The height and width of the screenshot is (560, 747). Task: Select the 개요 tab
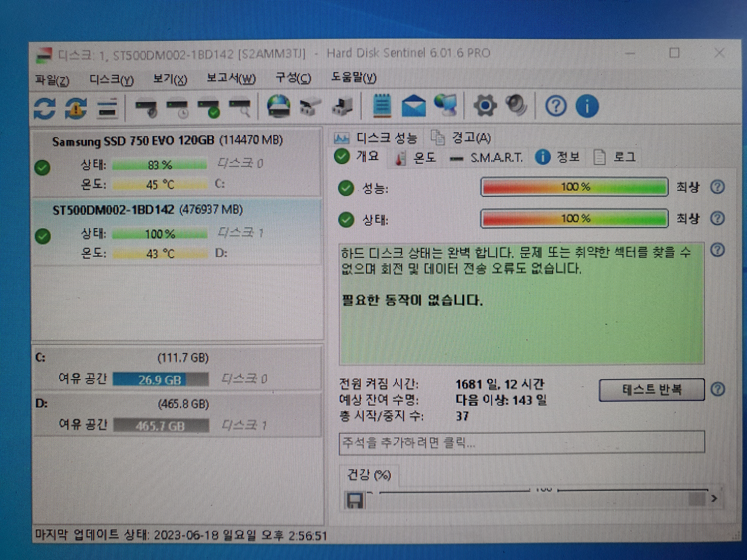[x=356, y=156]
